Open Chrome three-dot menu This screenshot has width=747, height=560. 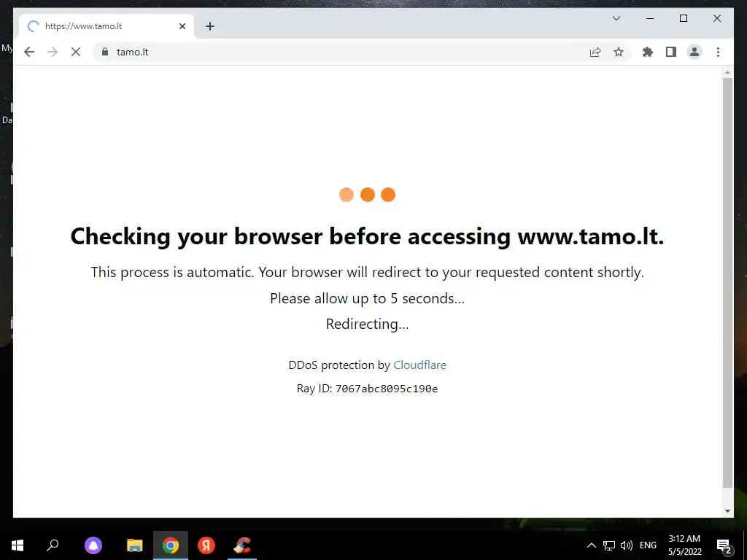718,52
